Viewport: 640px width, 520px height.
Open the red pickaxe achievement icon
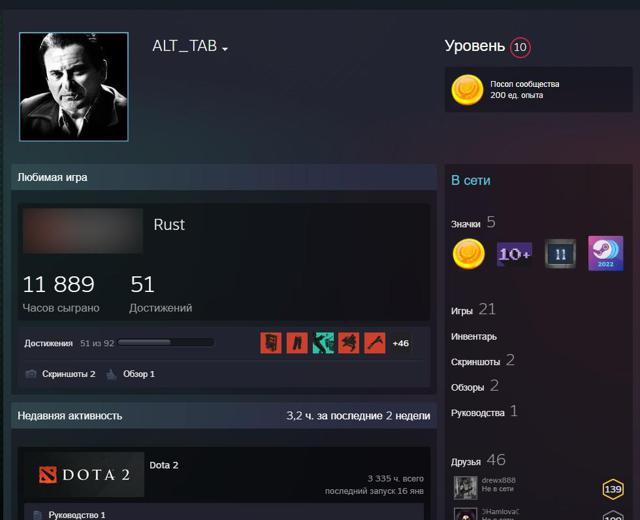pyautogui.click(x=375, y=343)
